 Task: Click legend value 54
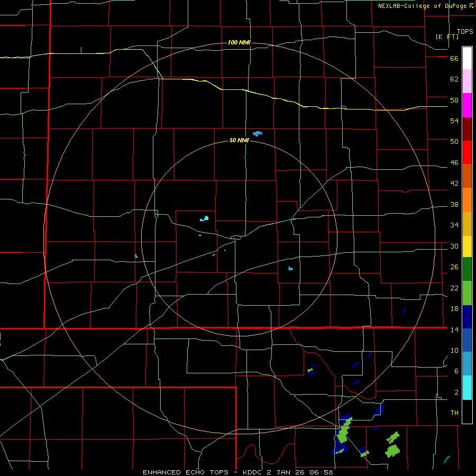pyautogui.click(x=454, y=121)
